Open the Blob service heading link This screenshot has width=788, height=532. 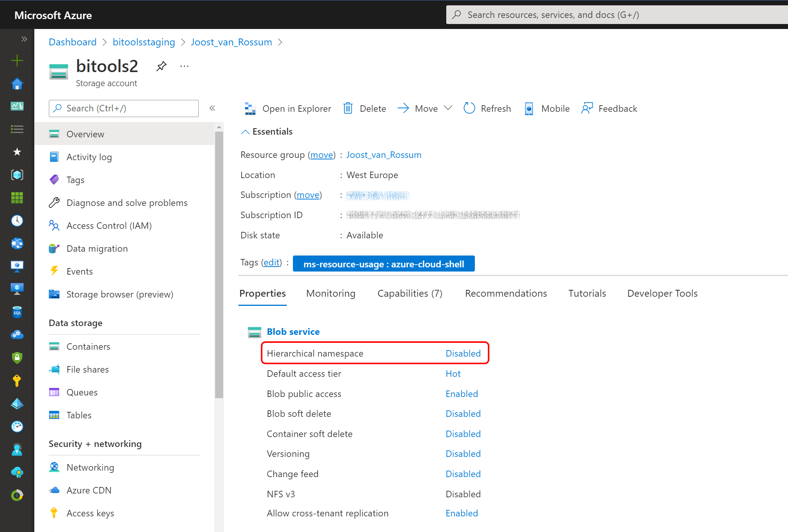click(293, 332)
